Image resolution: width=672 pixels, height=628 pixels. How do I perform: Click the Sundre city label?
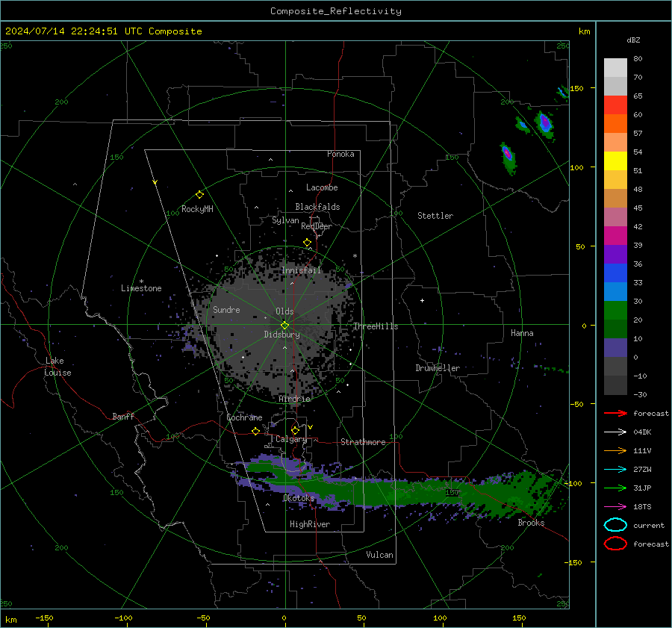[226, 309]
